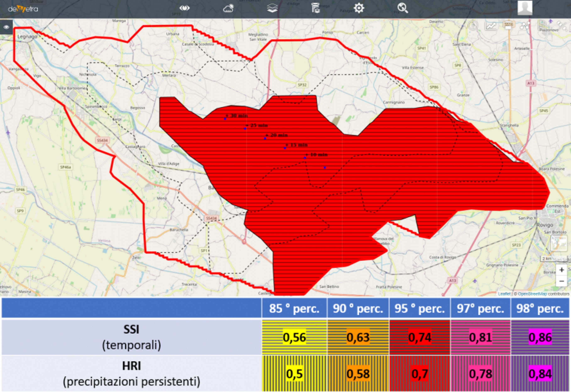The height and width of the screenshot is (392, 571).
Task: Open the Leaflet attribution link
Action: tap(504, 294)
